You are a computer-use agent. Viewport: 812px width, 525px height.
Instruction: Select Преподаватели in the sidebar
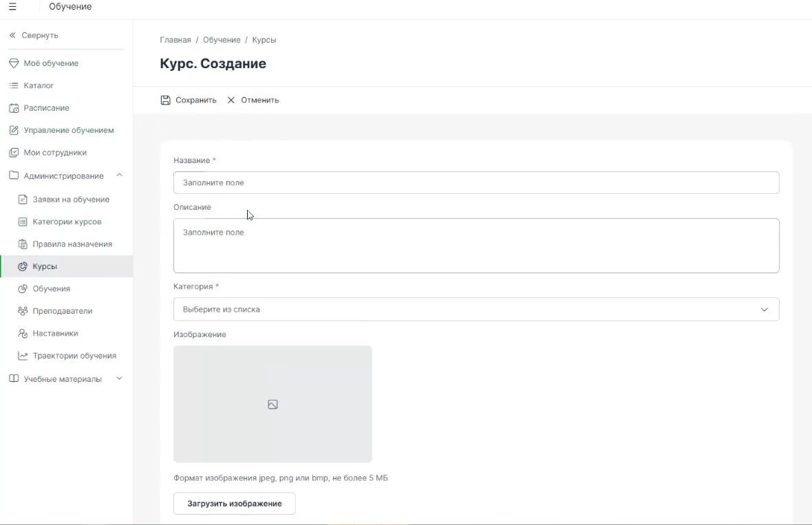pos(63,311)
